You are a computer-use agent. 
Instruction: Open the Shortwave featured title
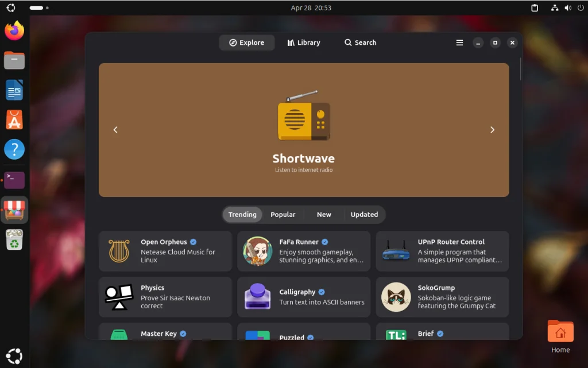[304, 158]
